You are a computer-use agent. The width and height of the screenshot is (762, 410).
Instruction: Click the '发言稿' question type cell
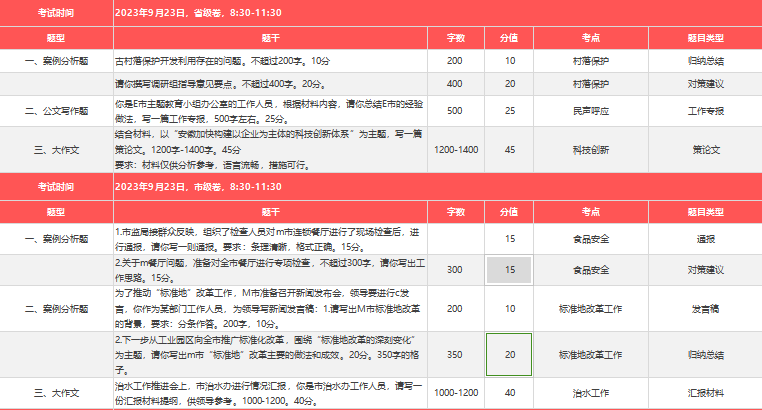pos(706,309)
